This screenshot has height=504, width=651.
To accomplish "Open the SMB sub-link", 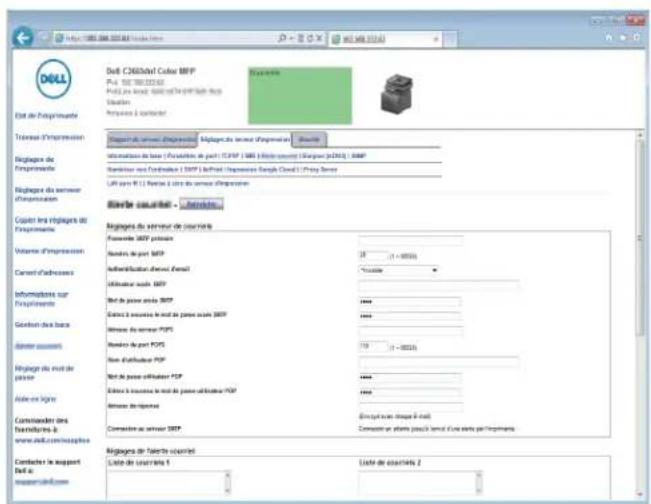I will point(250,156).
